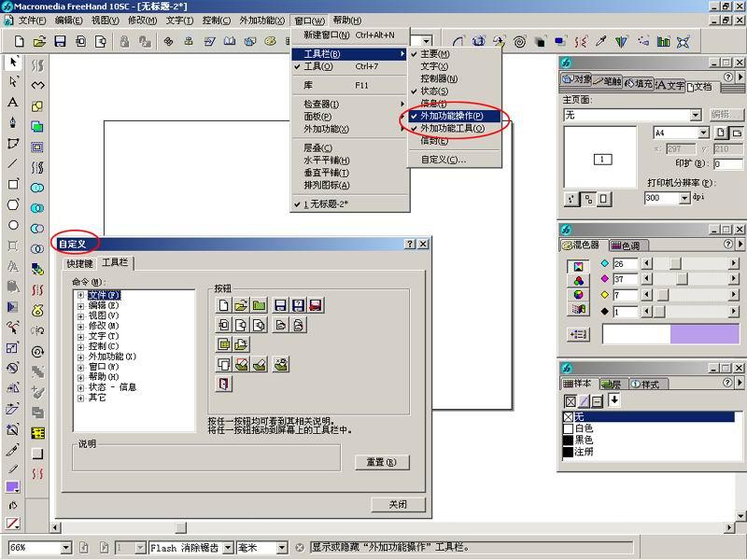Click the Spiral tool icon in top toolbar
This screenshot has height=560, width=747.
[x=520, y=42]
